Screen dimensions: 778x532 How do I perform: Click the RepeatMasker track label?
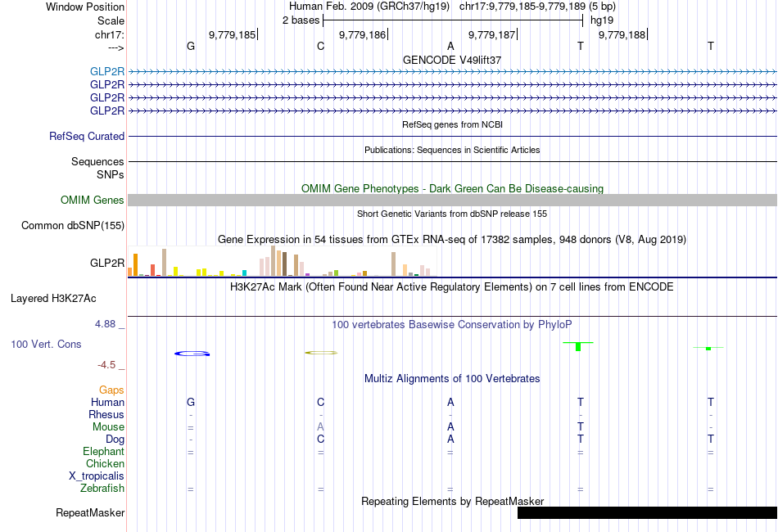[x=90, y=512]
